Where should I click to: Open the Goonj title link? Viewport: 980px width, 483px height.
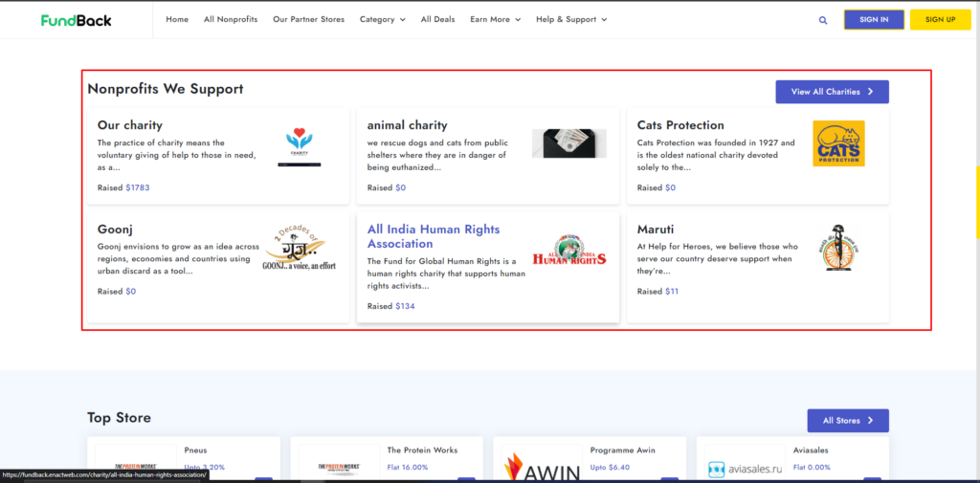click(115, 230)
